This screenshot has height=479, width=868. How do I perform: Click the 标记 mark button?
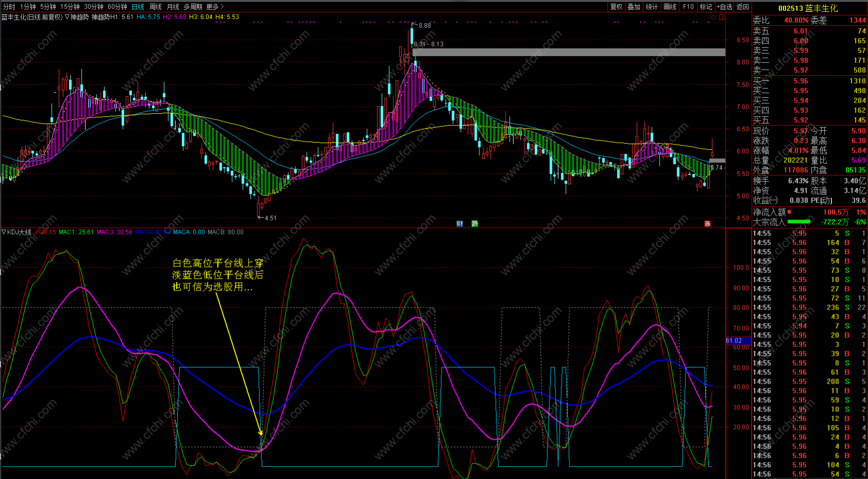pos(706,7)
